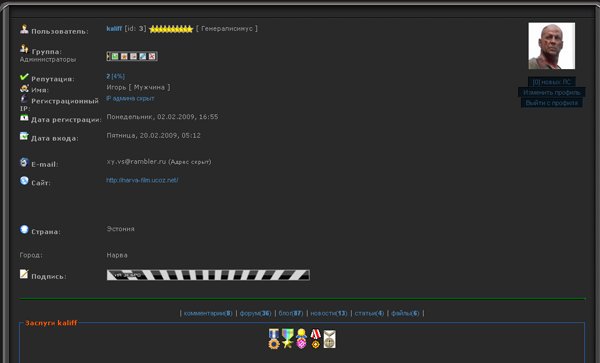The image size is (600, 363).
Task: Open the news (13) entries tab
Action: (x=329, y=313)
